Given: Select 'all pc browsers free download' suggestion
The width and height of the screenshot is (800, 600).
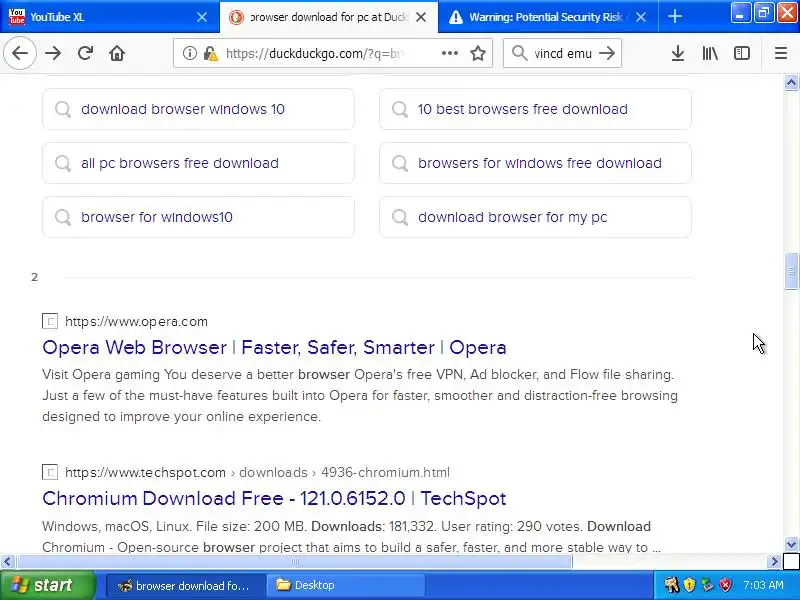Looking at the screenshot, I should (x=198, y=163).
